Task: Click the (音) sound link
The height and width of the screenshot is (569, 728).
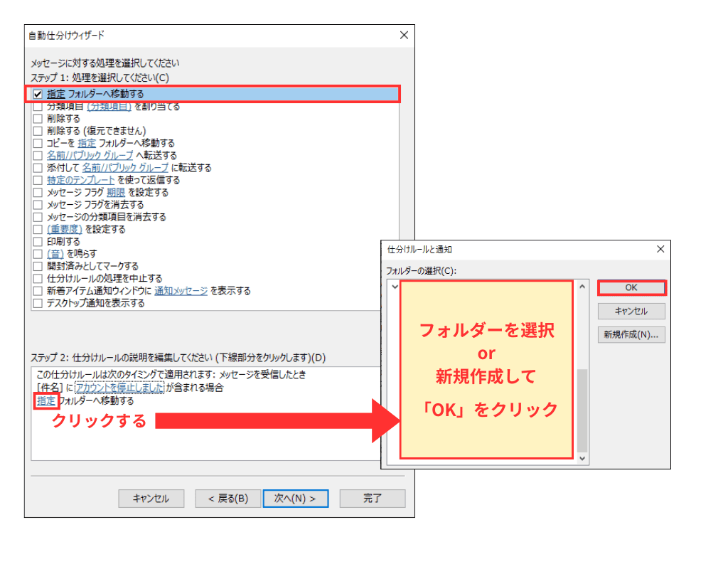Action: [56, 253]
